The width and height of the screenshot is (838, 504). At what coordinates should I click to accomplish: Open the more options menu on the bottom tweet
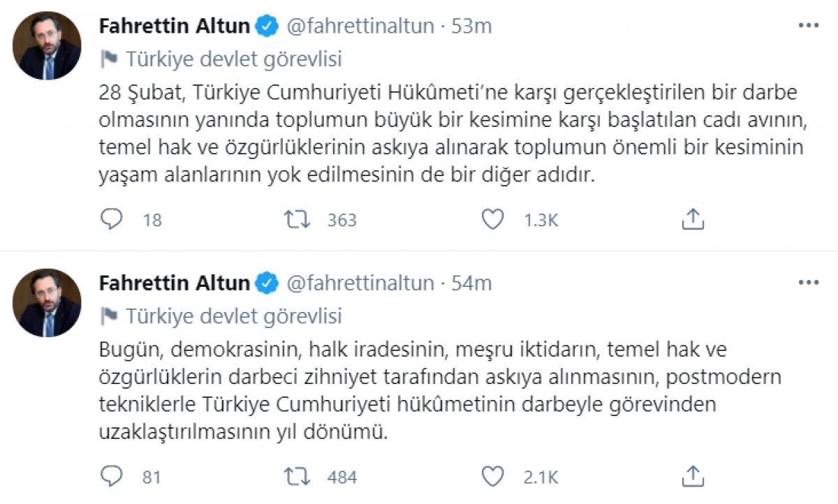point(809,282)
